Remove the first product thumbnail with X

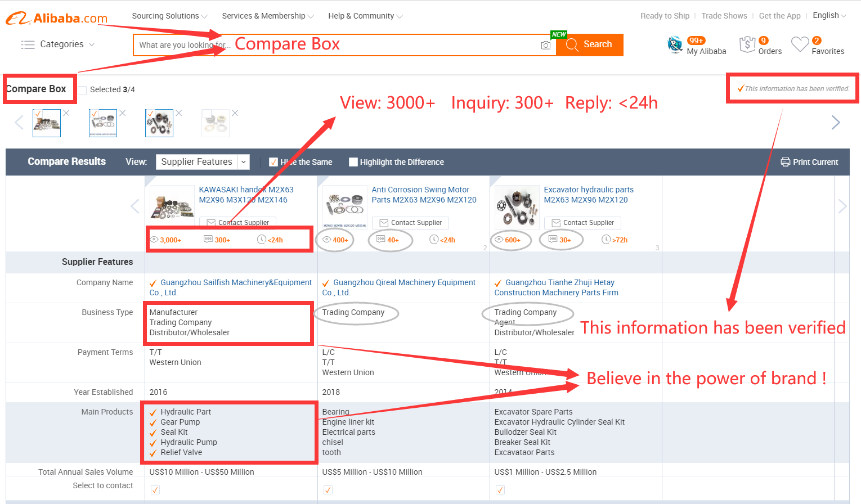click(66, 113)
